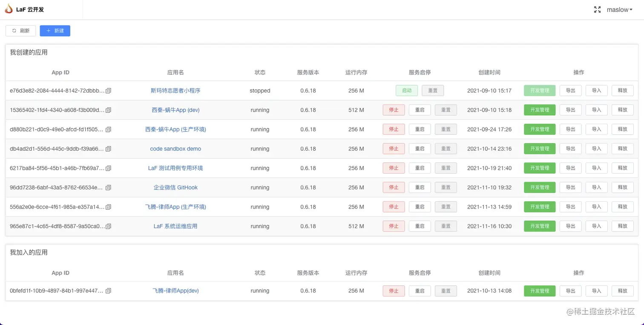The width and height of the screenshot is (644, 325).
Task: Stop the 企业微信 GitHook service
Action: (x=394, y=188)
